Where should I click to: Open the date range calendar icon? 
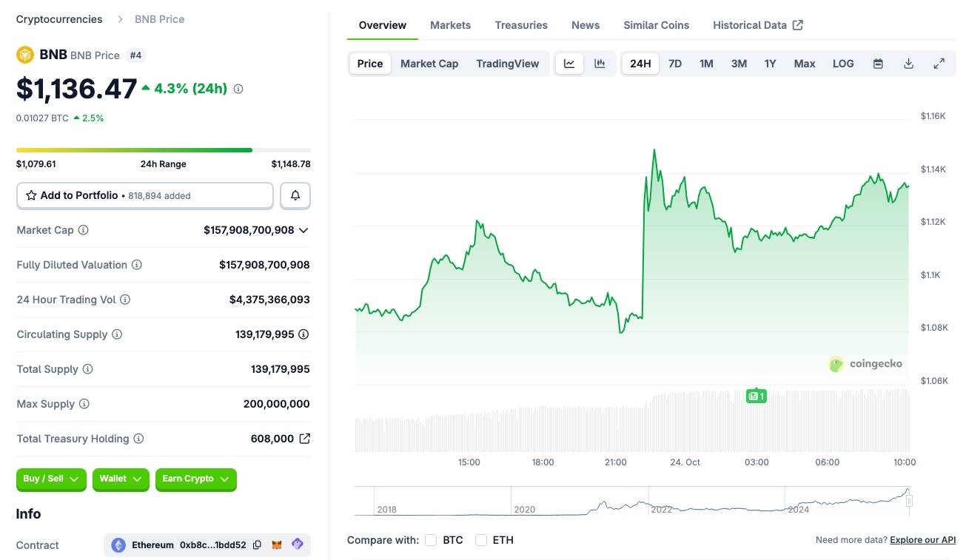[x=877, y=64]
